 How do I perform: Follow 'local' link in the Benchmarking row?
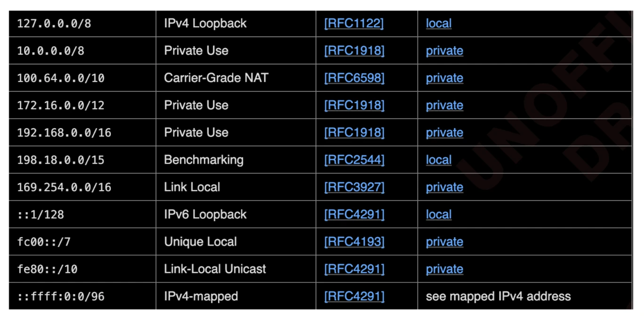(438, 160)
